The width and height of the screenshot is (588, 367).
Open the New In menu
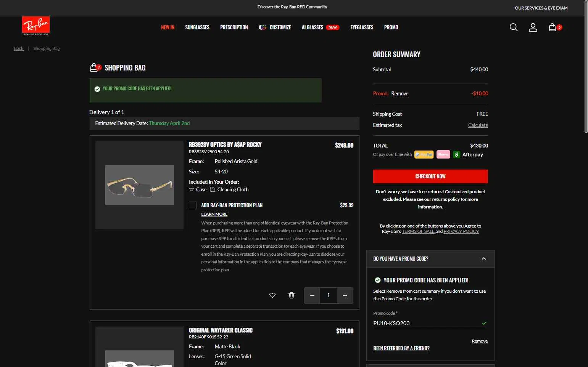(x=168, y=27)
